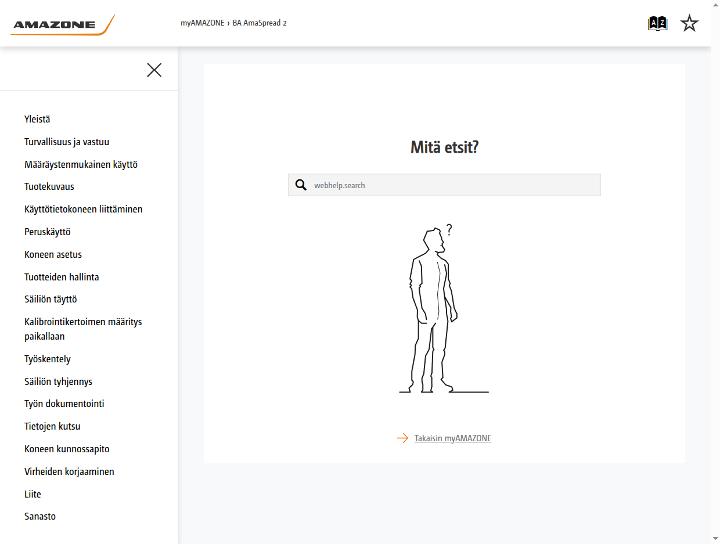Go to Tuotekuvaus
720x544 pixels.
pos(49,187)
